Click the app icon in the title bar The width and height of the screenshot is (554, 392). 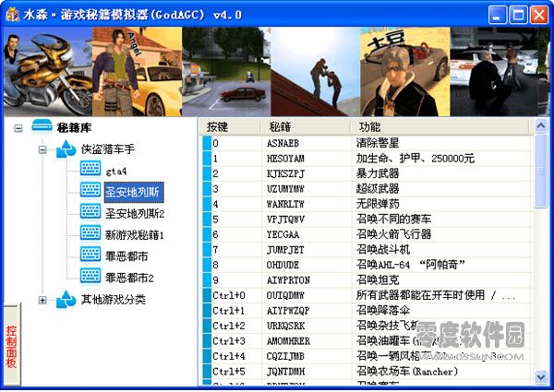(13, 15)
